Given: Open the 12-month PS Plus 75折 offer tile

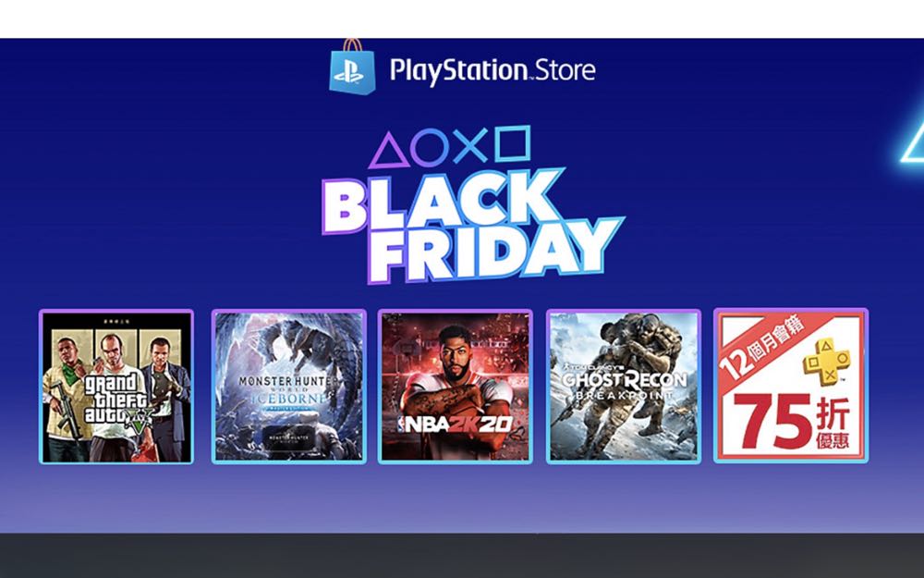Looking at the screenshot, I should [791, 386].
